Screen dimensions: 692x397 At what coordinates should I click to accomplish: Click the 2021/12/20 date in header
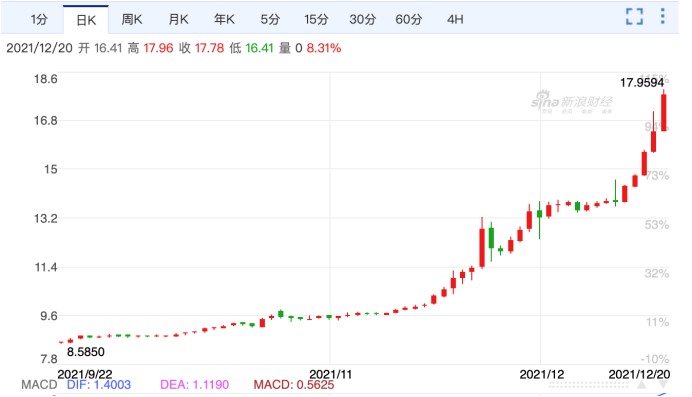[39, 48]
